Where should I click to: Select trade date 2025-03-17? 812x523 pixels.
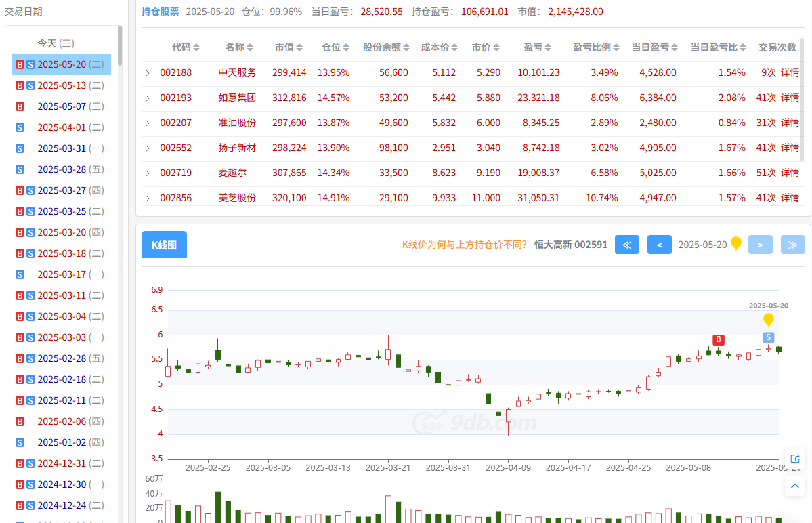[x=62, y=274]
